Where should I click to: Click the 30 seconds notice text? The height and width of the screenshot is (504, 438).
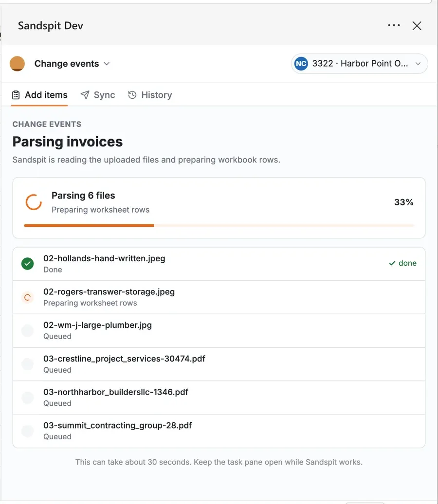click(x=219, y=462)
